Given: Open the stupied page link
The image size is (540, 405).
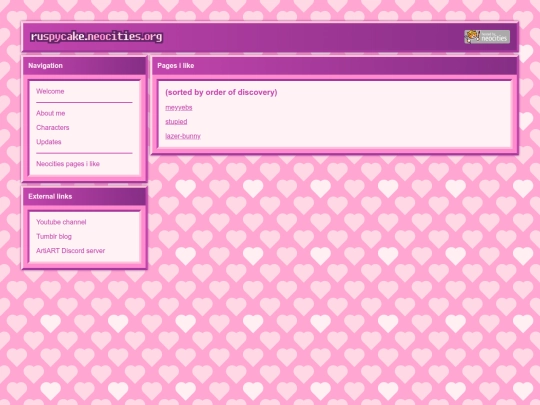Looking at the screenshot, I should coord(176,122).
